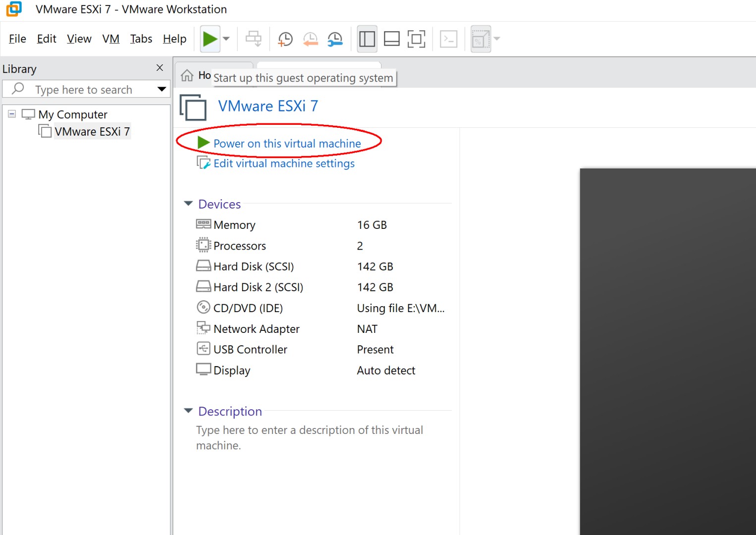Click the USB Controller icon
The height and width of the screenshot is (535, 756).
point(203,349)
